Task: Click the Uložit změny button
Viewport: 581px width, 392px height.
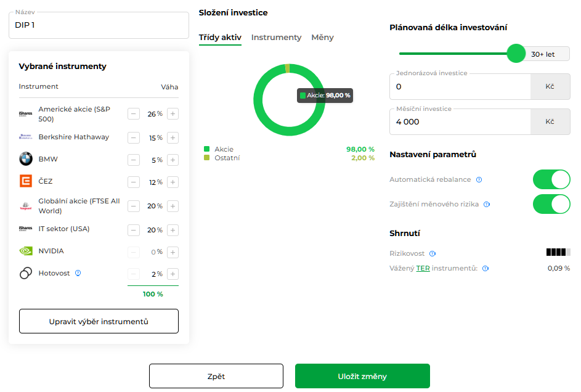Action: coord(362,376)
